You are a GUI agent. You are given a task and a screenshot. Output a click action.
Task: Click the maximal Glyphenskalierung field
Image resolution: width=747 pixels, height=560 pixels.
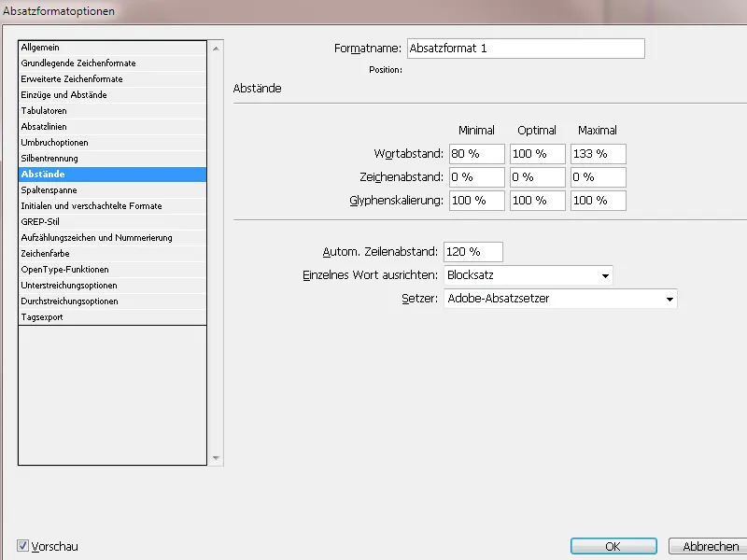point(598,200)
